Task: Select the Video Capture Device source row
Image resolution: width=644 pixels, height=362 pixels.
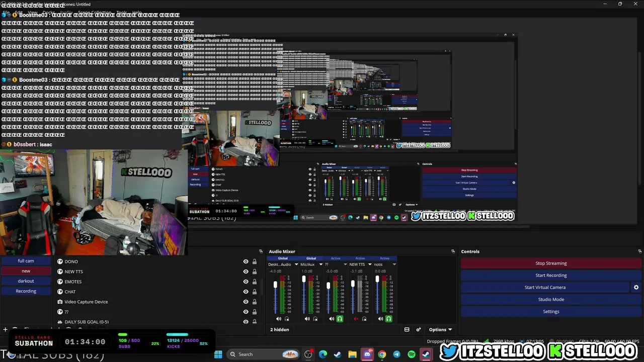Action: click(x=156, y=302)
